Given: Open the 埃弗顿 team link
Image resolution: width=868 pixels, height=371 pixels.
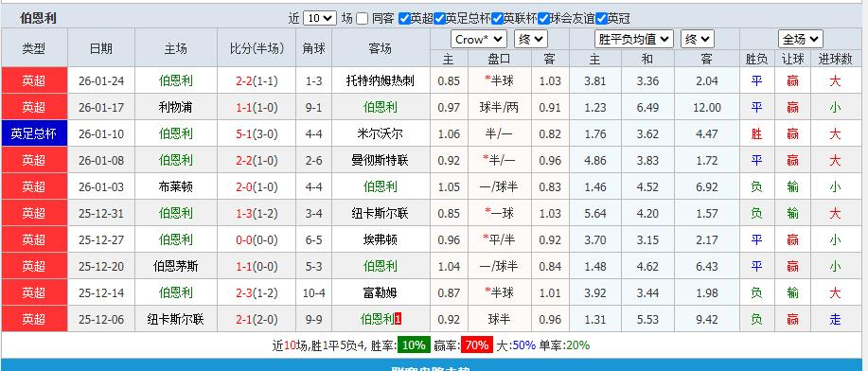Looking at the screenshot, I should point(381,239).
